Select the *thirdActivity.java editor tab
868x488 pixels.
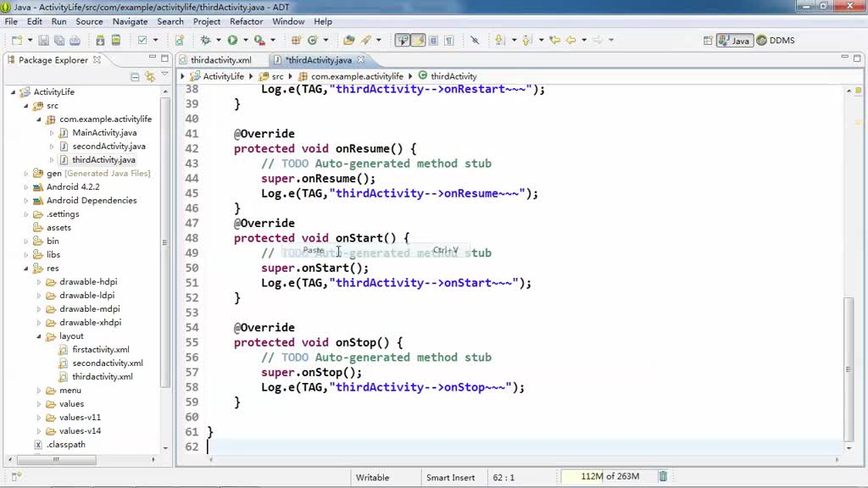pos(319,60)
